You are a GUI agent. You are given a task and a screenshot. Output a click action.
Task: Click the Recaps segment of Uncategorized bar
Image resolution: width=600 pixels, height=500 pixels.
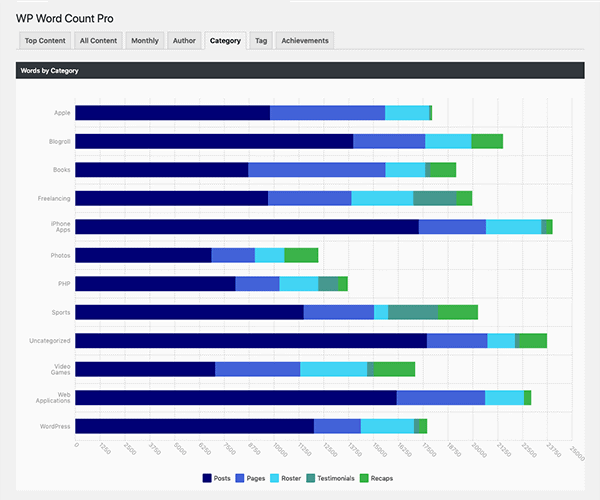click(533, 341)
